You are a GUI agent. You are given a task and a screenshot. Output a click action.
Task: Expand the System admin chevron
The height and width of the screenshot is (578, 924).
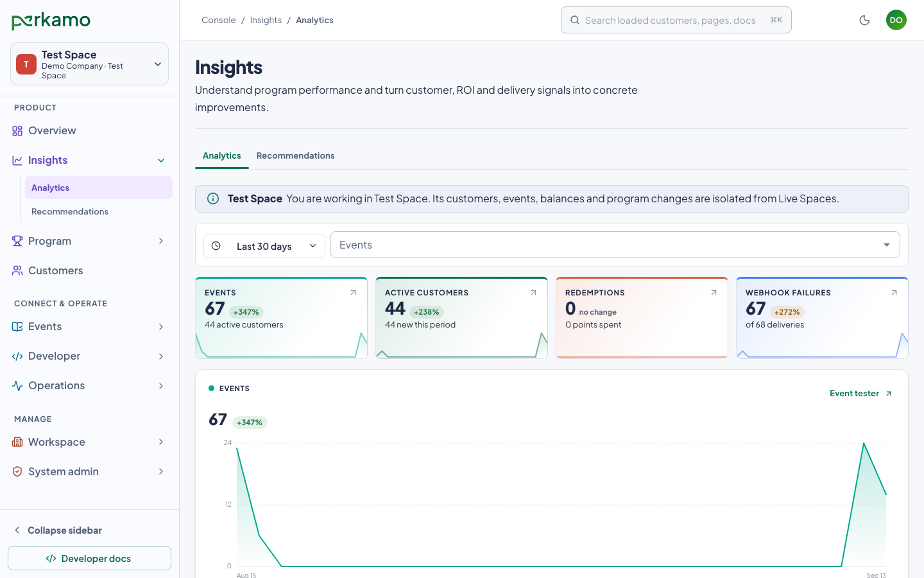tap(161, 471)
